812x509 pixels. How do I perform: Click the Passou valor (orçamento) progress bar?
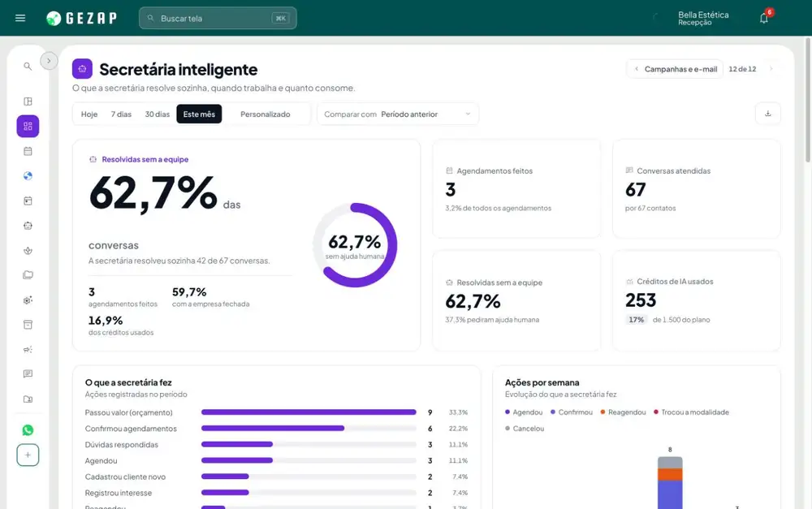(309, 412)
